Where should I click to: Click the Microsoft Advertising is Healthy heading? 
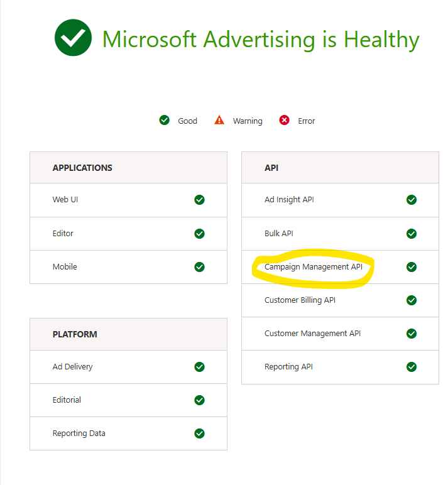261,40
